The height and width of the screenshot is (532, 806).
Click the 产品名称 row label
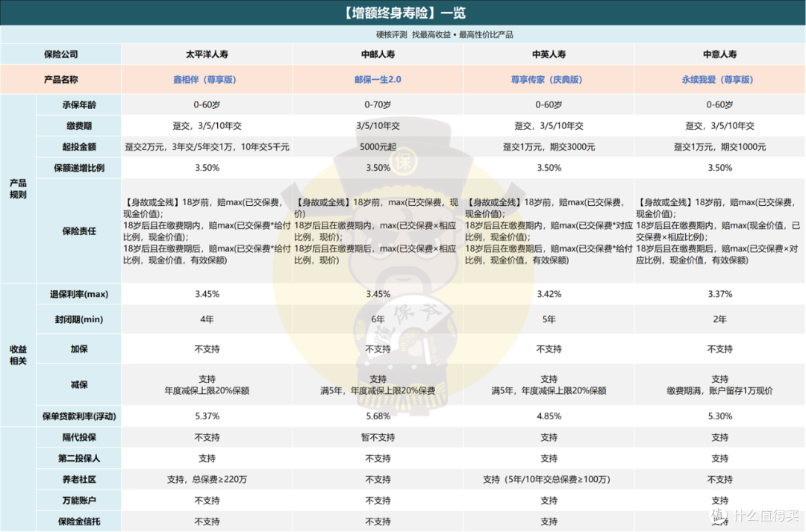(x=60, y=80)
